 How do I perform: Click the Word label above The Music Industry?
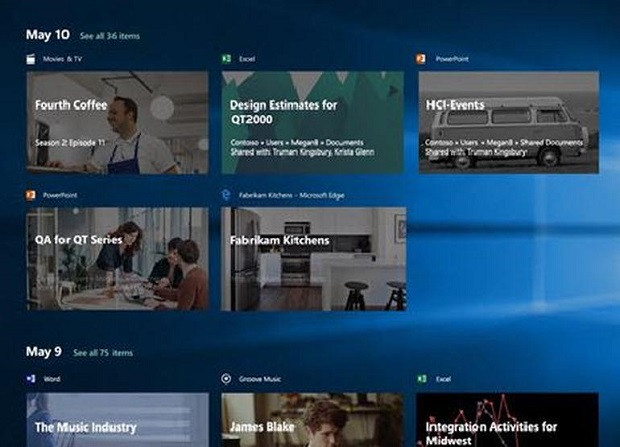click(x=52, y=379)
